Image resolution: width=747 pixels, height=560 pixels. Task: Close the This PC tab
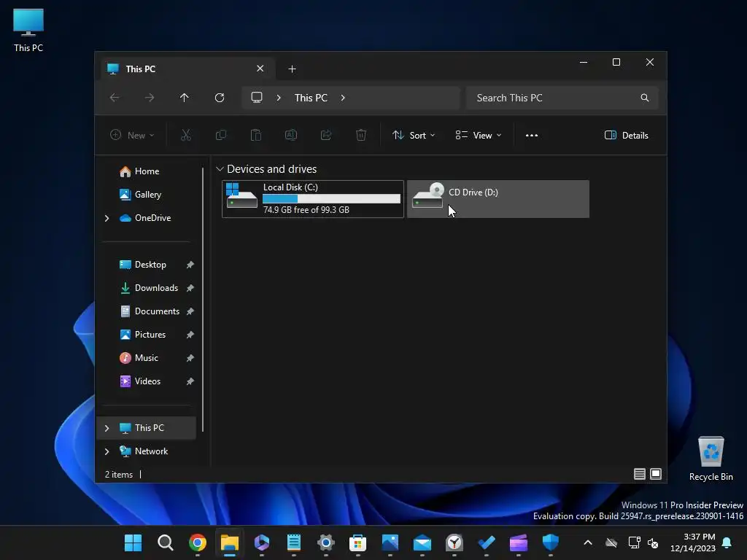pyautogui.click(x=260, y=69)
